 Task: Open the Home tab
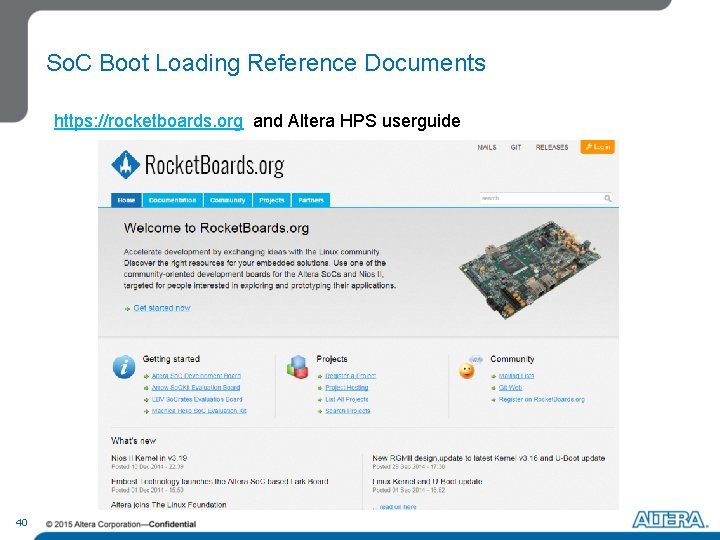126,200
